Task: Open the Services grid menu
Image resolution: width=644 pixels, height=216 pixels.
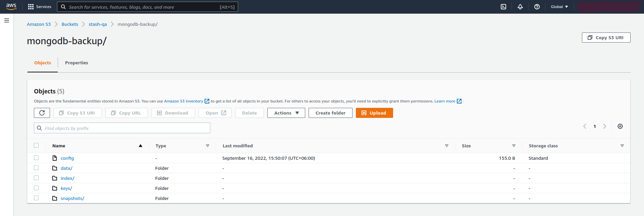Action: click(x=40, y=7)
